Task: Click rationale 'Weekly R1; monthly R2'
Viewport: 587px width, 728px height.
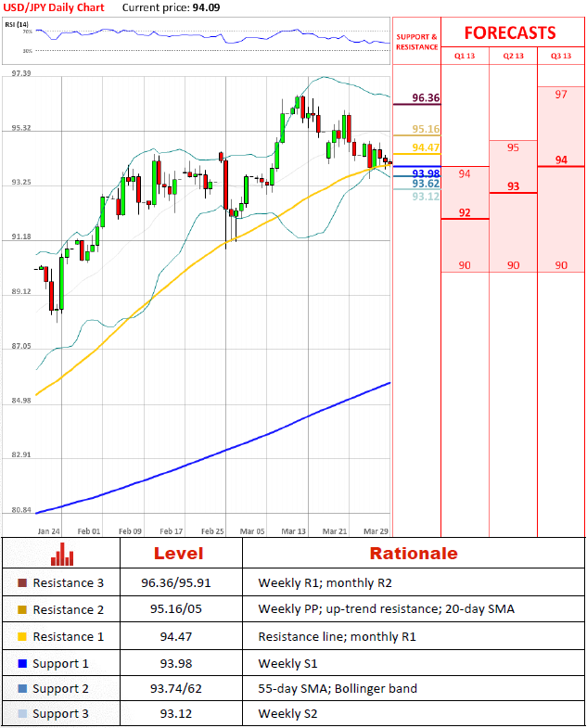Action: (x=325, y=583)
